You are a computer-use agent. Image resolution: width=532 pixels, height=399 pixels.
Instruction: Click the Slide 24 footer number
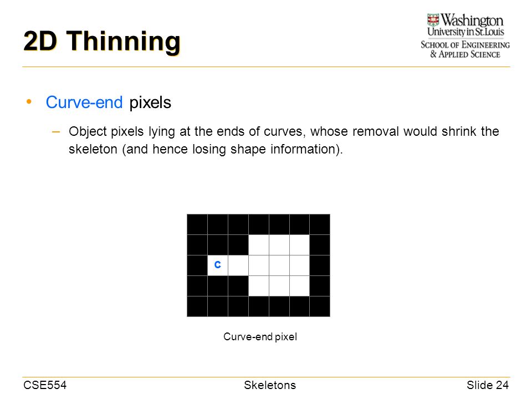[488, 385]
